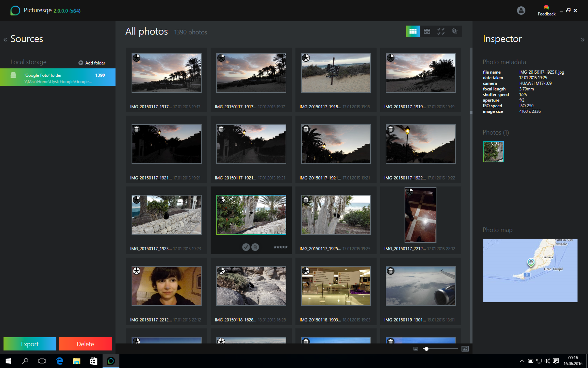Screen dimensions: 588x368
Task: Click the select-all checkmarks toolbar icon
Action: (441, 31)
